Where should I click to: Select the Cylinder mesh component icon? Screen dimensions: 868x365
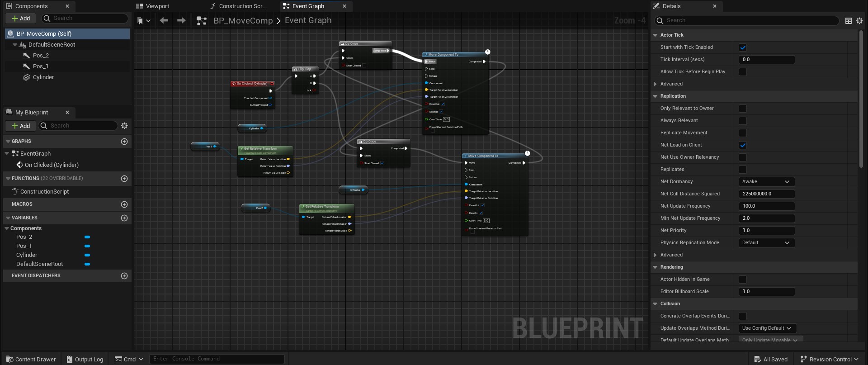27,77
